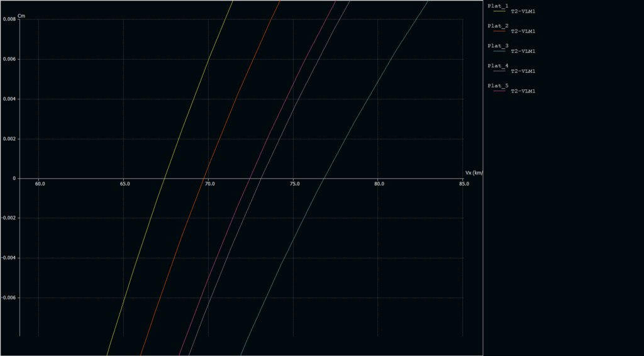Click the Cm y-axis title

21,15
